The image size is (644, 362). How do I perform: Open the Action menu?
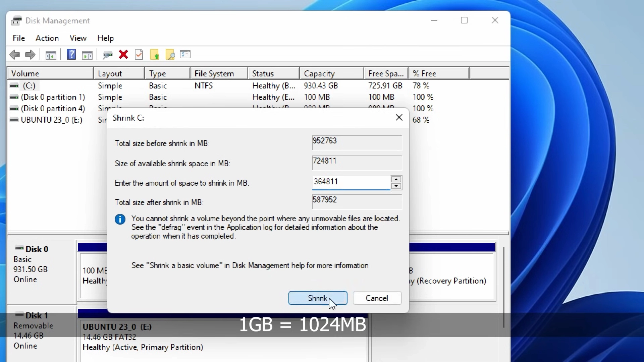tap(47, 38)
